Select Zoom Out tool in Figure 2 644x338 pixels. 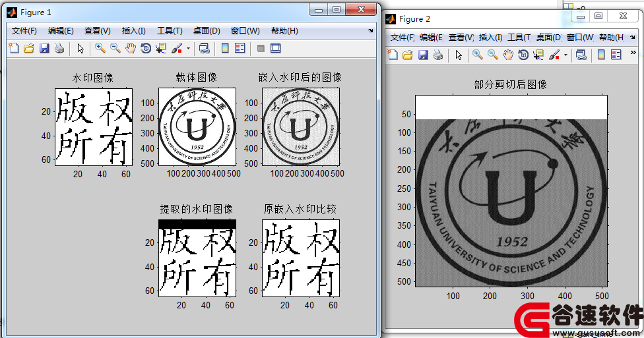493,55
